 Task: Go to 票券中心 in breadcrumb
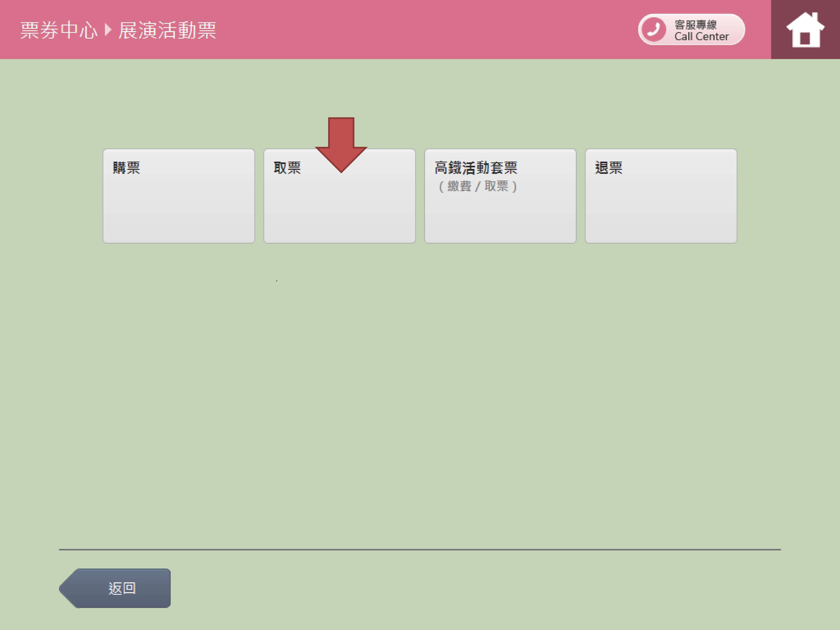pos(59,30)
